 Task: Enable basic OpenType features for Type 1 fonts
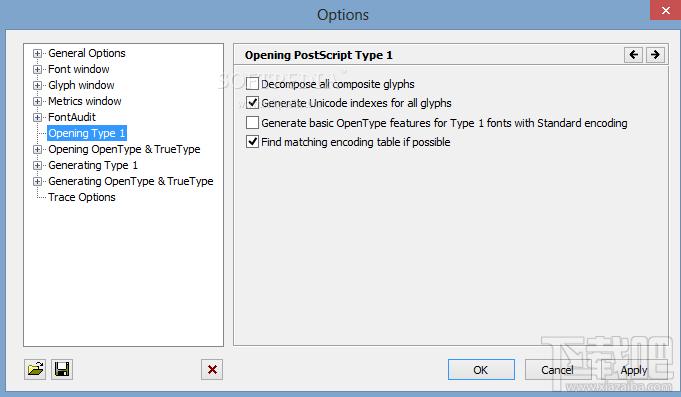point(252,123)
